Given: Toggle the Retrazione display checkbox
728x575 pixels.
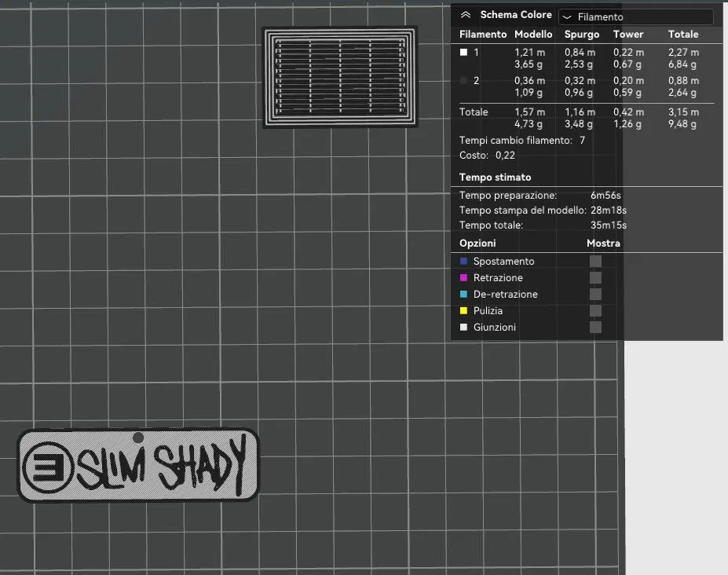Looking at the screenshot, I should (596, 277).
